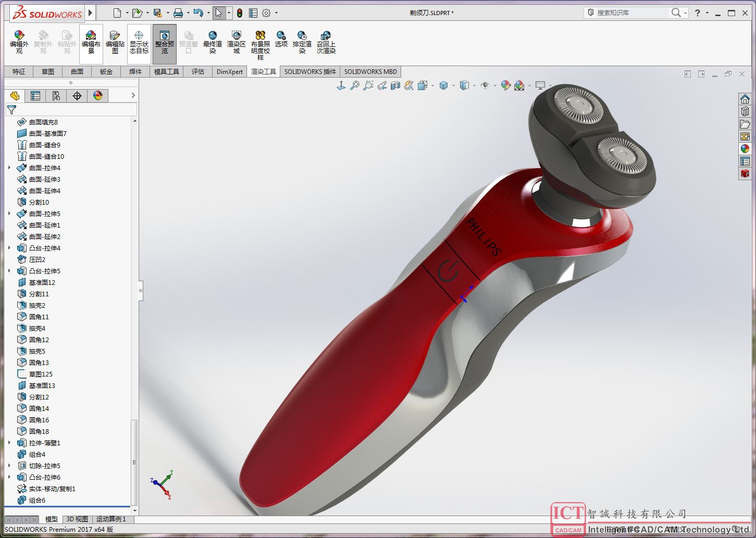Click the 搜索知识库 search field

click(x=632, y=12)
